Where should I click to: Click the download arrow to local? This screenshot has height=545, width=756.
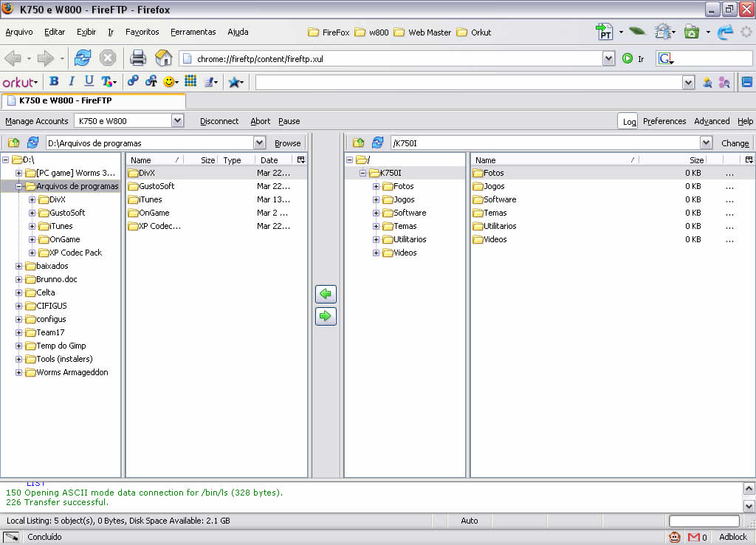326,294
